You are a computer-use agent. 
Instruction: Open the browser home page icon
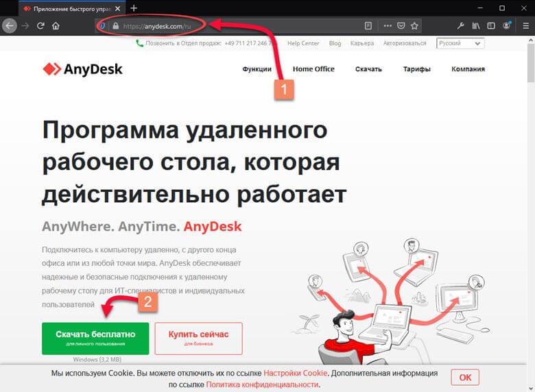coord(56,26)
